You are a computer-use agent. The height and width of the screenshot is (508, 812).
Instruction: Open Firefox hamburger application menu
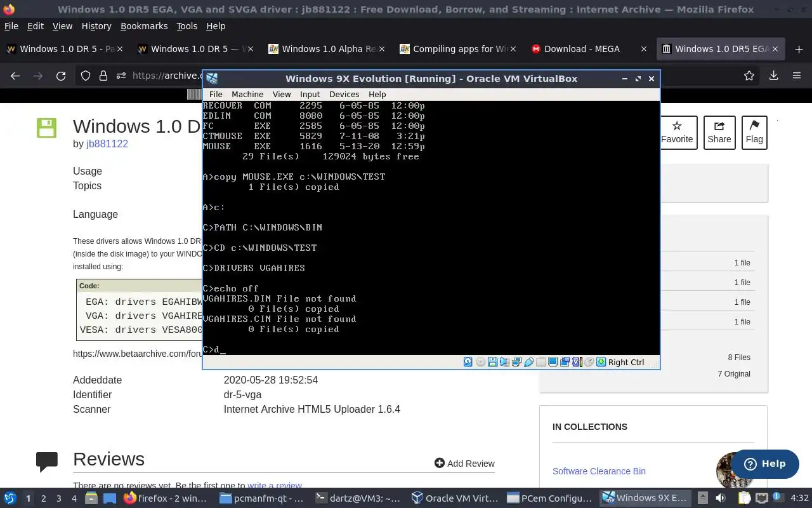click(x=797, y=76)
